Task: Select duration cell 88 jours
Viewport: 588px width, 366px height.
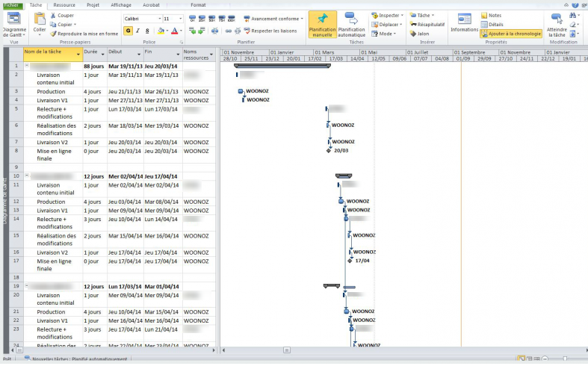Action: (94, 66)
